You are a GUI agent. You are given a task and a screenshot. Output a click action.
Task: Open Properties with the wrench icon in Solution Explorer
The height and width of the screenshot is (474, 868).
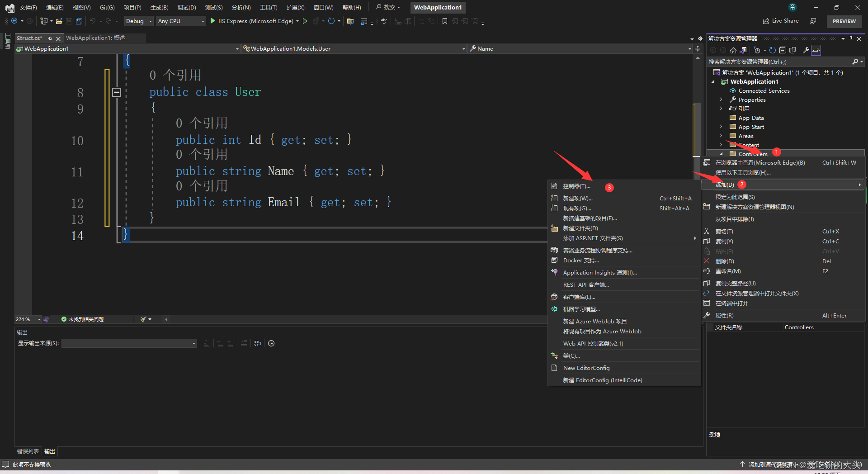tap(806, 50)
